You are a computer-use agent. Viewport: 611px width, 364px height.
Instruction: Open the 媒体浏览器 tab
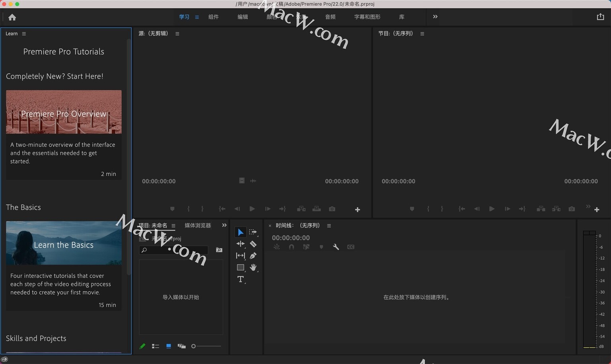click(198, 225)
